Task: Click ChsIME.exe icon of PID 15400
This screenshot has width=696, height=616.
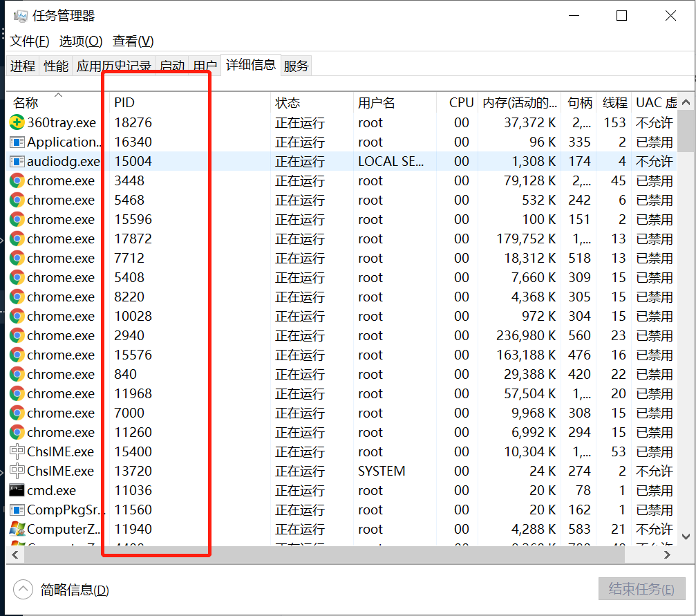Action: tap(17, 451)
